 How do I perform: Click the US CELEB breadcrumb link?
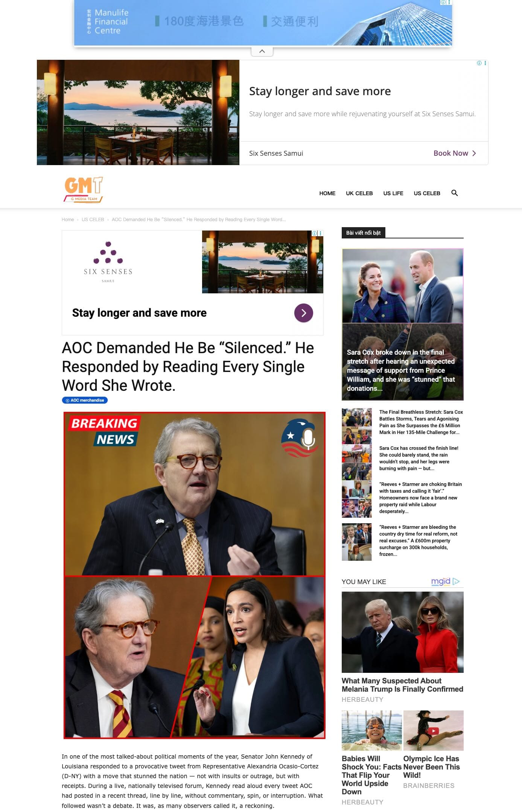point(93,220)
